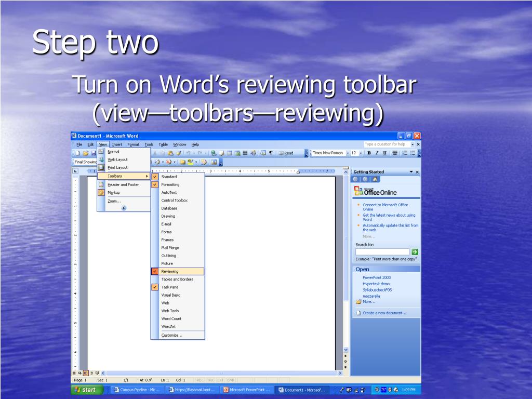
Task: Click the Underline formatting icon
Action: click(x=385, y=153)
